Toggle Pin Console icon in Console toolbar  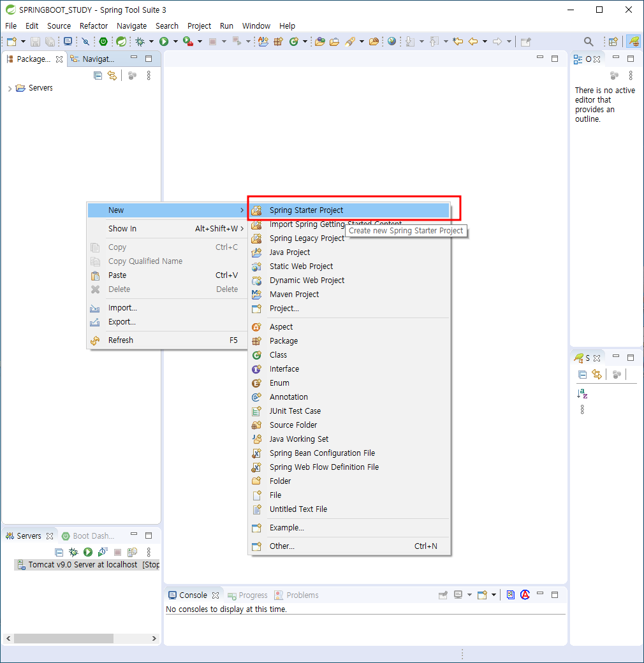443,595
